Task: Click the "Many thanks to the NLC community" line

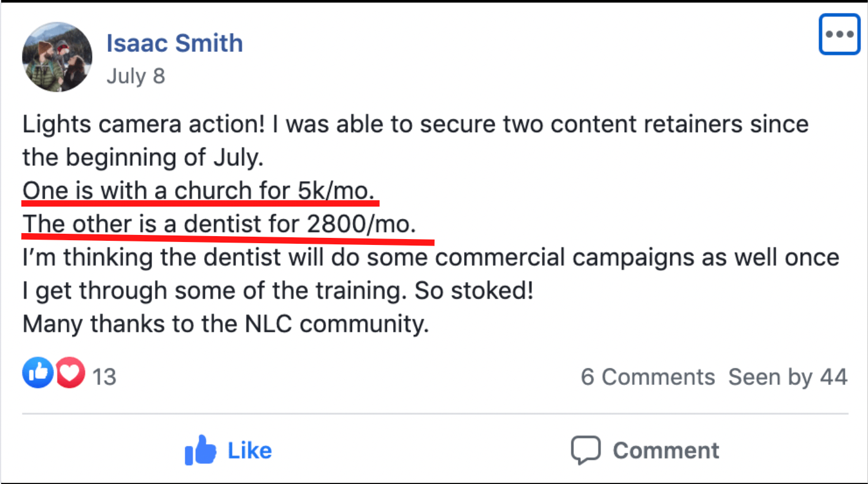Action: (225, 324)
